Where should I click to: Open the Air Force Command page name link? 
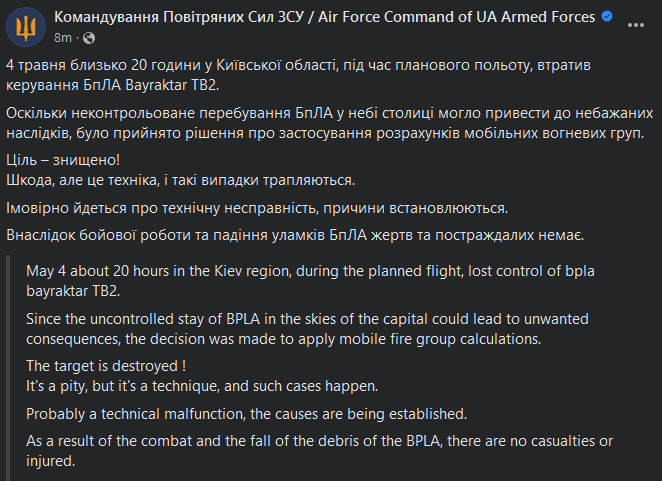(324, 17)
